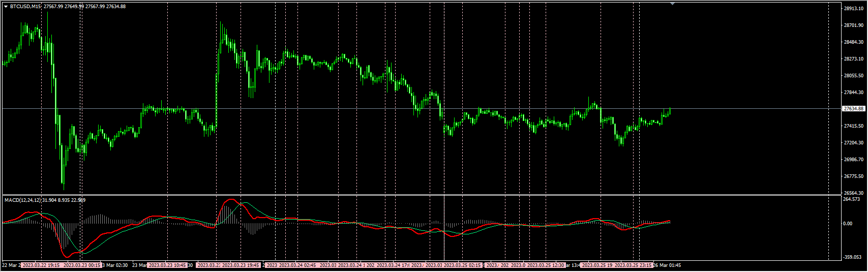Select the 2023.03.23 00:15 time marker

click(81, 265)
